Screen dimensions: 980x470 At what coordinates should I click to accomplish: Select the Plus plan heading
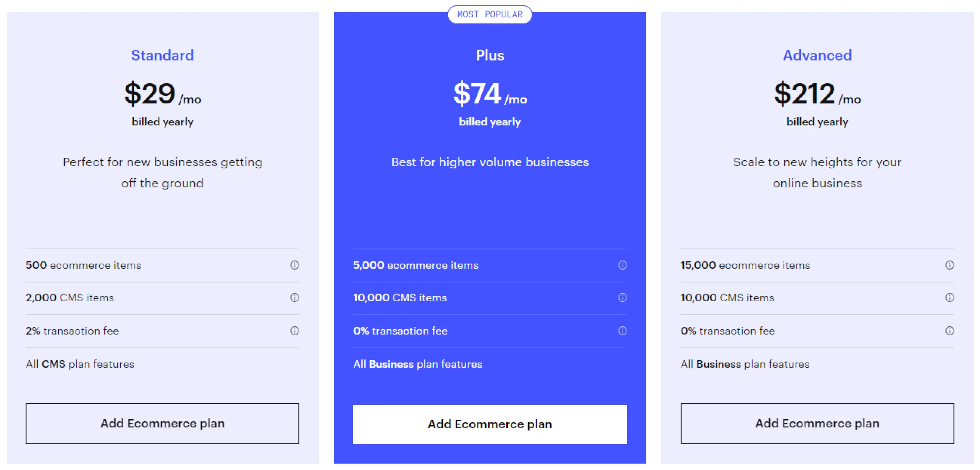coord(490,55)
